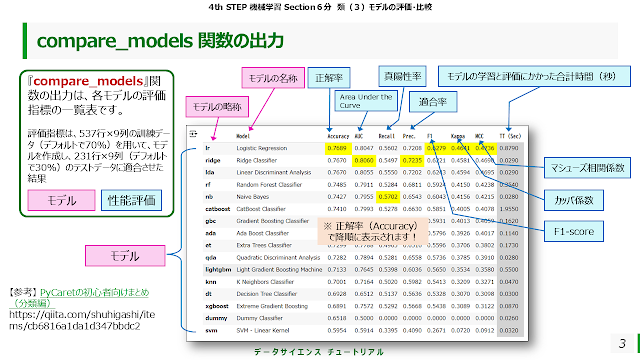Click the highlighted 0.8060 AUC cell
This screenshot has width=640, height=360.
click(364, 160)
